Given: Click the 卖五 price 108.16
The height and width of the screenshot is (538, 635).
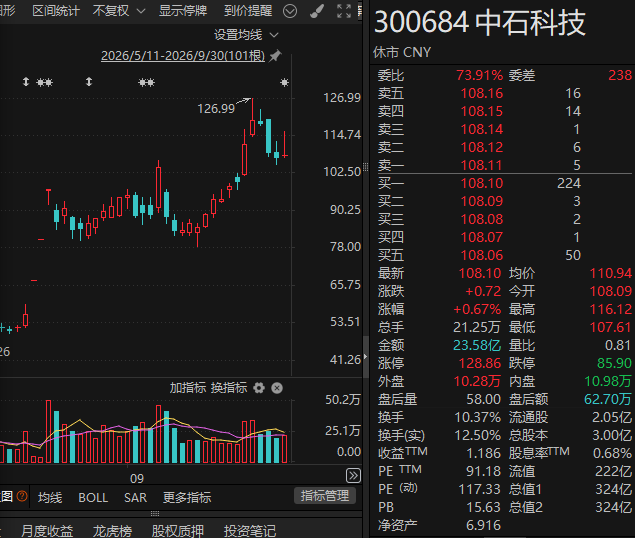Looking at the screenshot, I should coord(482,93).
